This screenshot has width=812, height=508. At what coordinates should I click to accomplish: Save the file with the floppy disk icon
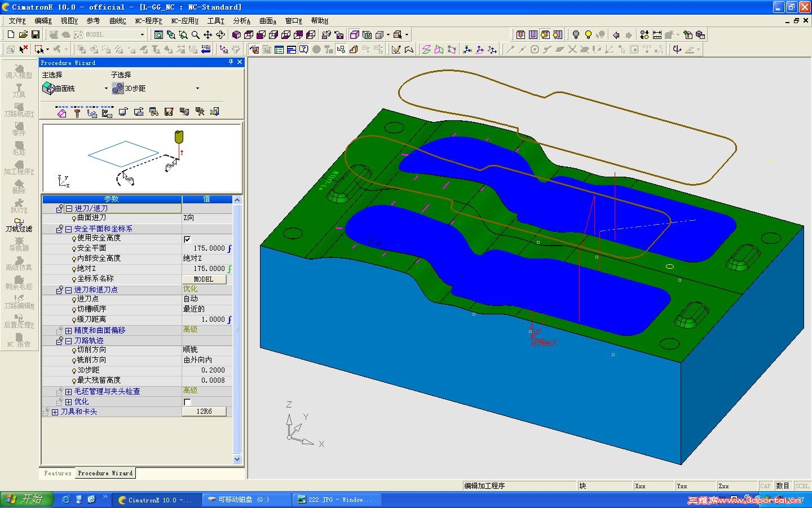click(x=35, y=35)
